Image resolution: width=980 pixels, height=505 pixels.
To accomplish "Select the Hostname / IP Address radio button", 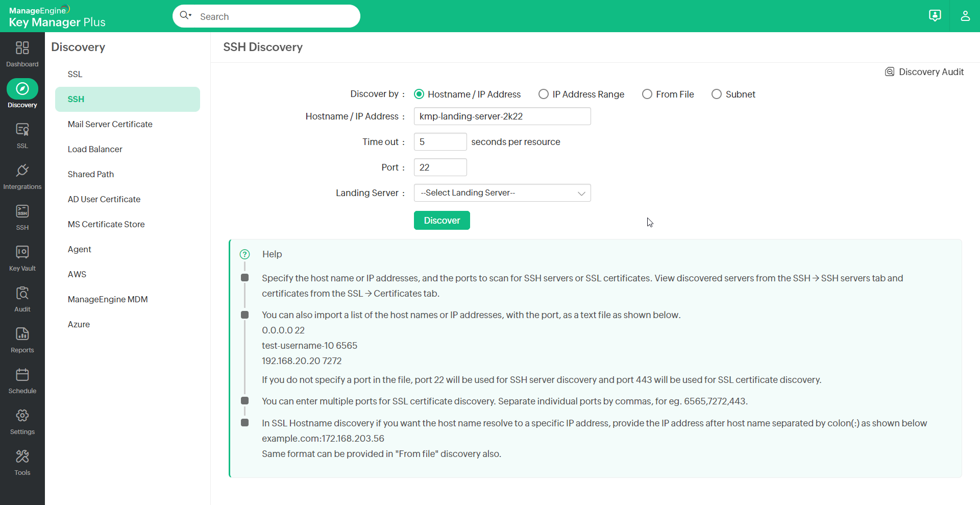I will click(x=419, y=94).
